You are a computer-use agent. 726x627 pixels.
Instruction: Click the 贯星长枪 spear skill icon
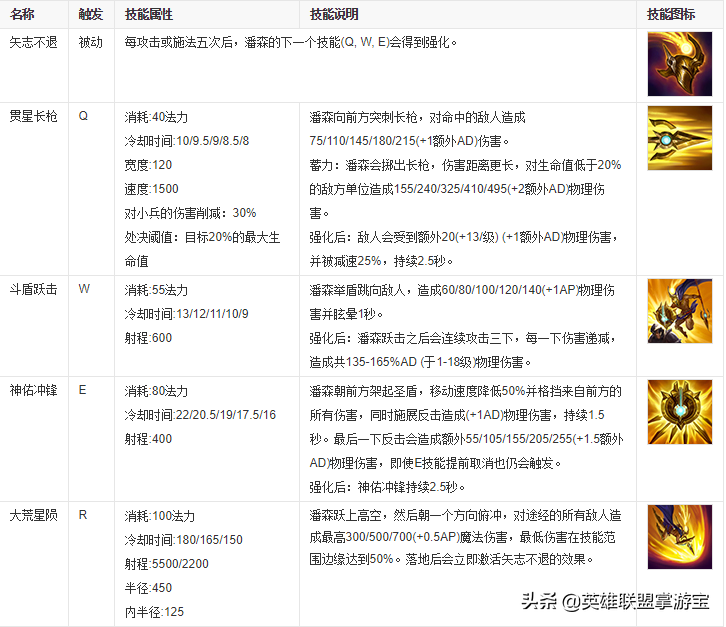click(680, 136)
